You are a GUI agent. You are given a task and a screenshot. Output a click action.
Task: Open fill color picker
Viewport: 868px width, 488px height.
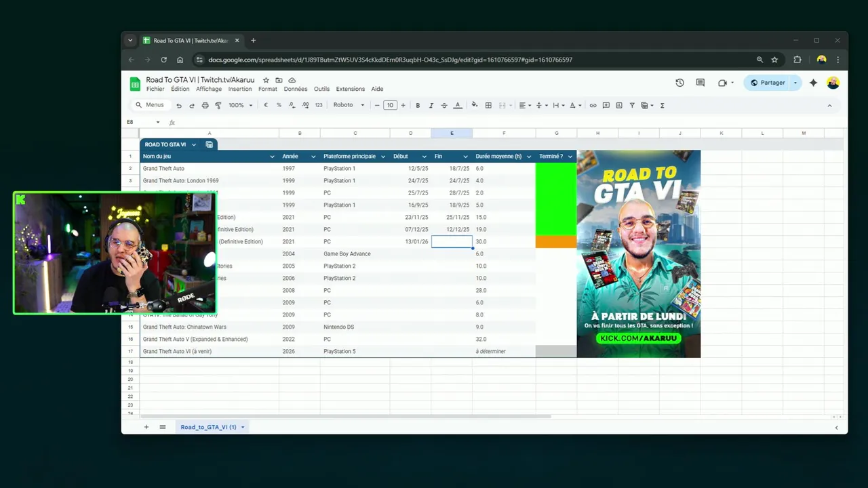(475, 105)
